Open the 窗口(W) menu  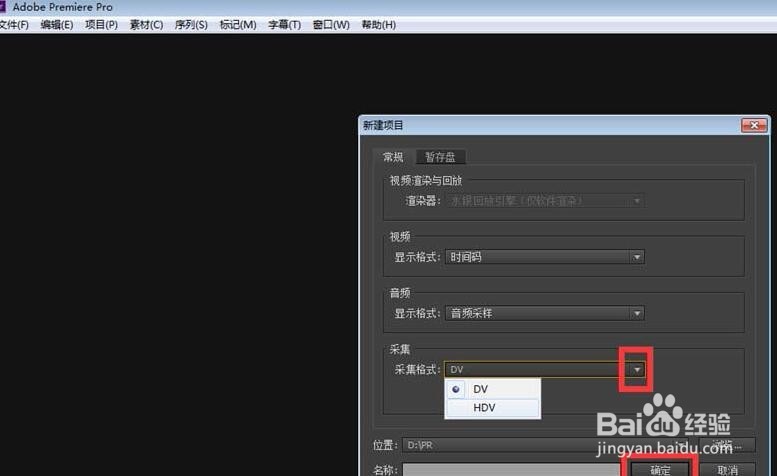coord(331,25)
